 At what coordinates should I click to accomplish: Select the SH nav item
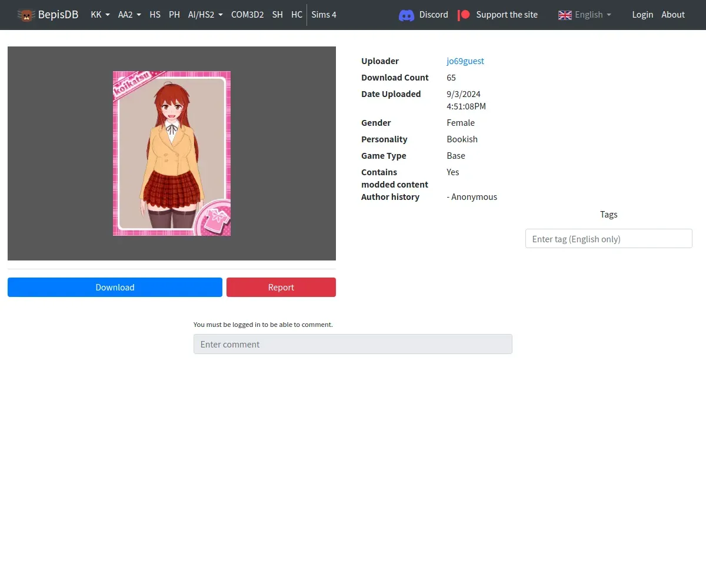[x=277, y=15]
